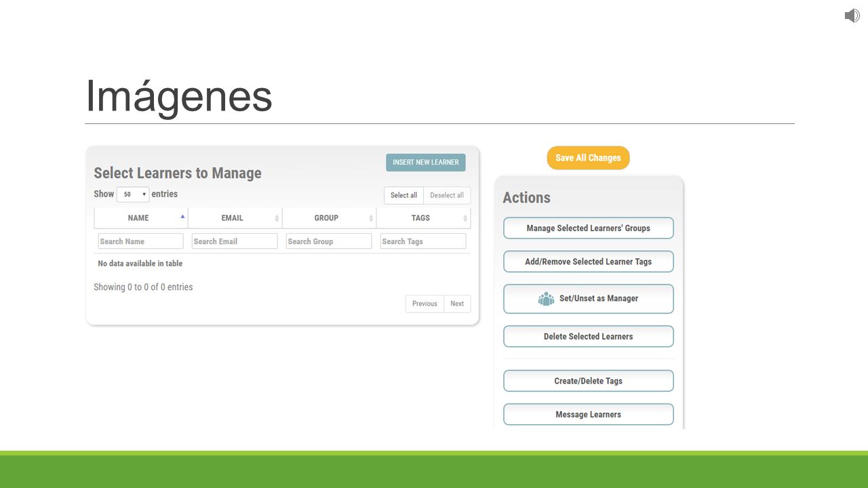Sort the table by the GROUP column

click(329, 218)
